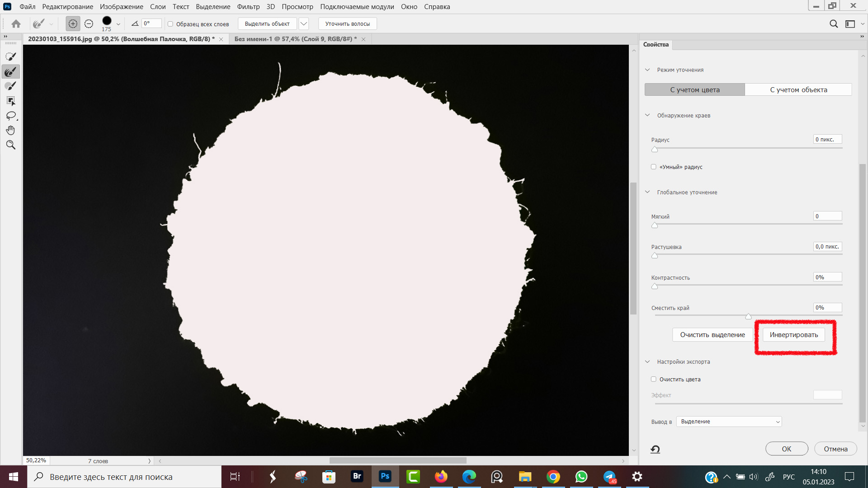Open the Слои menu
This screenshot has height=488, width=868.
click(x=158, y=7)
